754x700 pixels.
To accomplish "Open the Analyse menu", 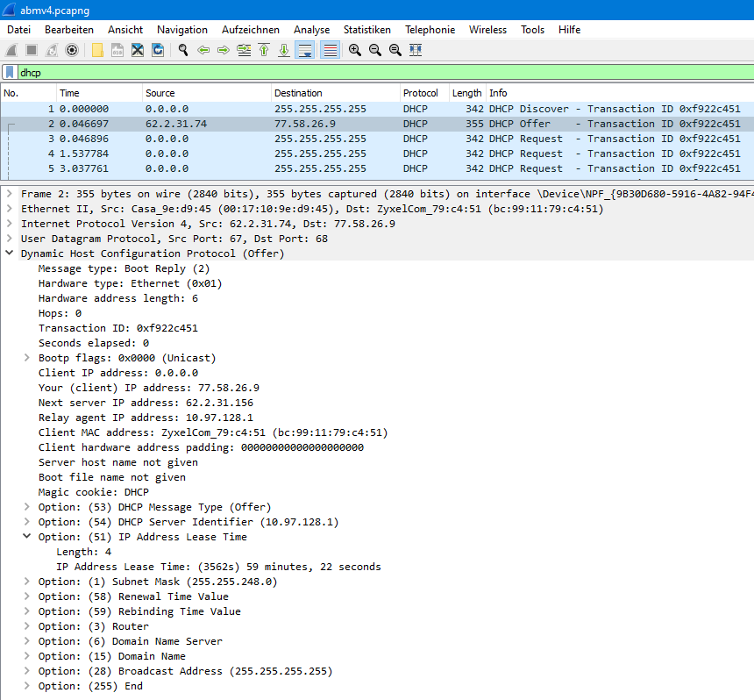I will pyautogui.click(x=311, y=30).
